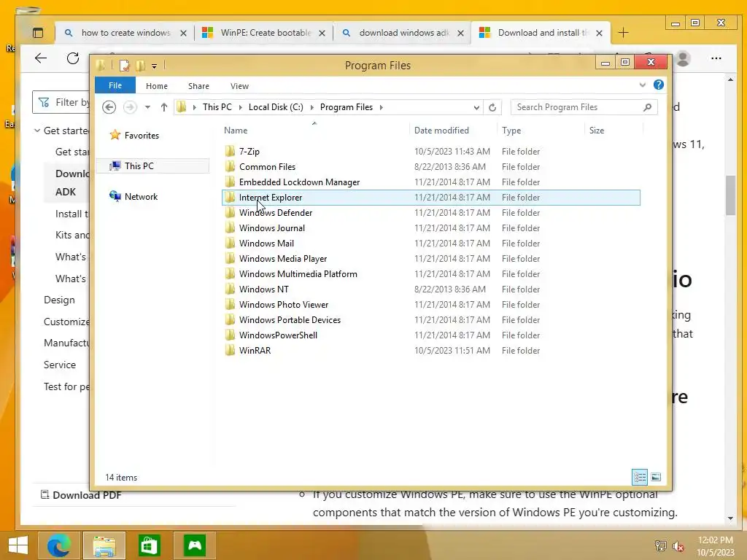Select Windows Photo Viewer folder name
This screenshot has height=560, width=747.
284,304
